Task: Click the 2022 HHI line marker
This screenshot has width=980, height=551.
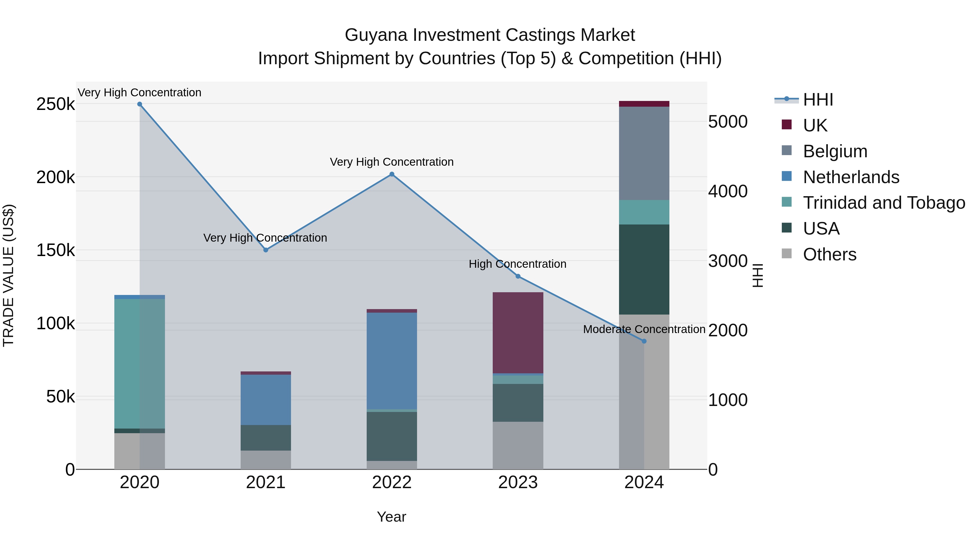Action: coord(392,174)
